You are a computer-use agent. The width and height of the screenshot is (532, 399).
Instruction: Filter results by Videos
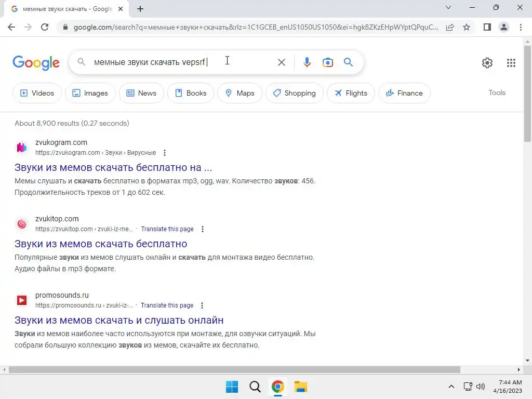(37, 93)
